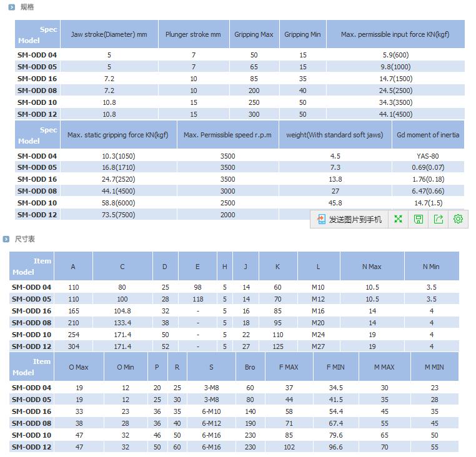This screenshot has width=476, height=457.
Task: Click the 'F MIN' column header
Action: 335,367
